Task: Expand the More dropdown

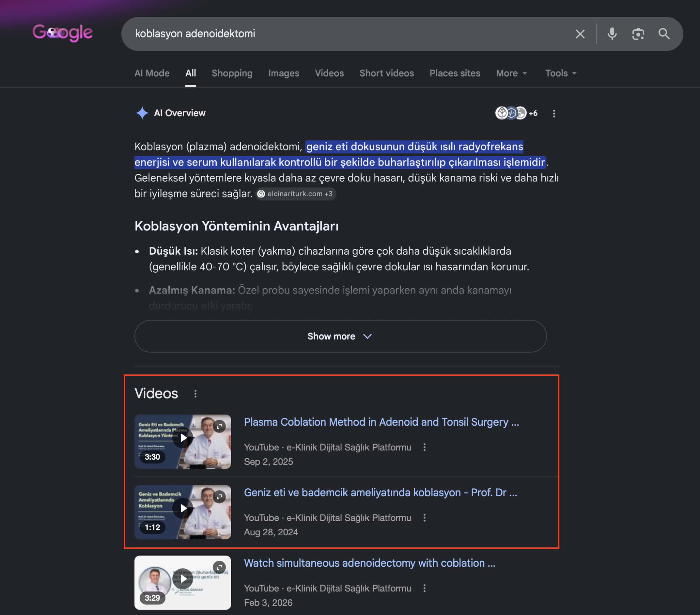Action: coord(511,73)
